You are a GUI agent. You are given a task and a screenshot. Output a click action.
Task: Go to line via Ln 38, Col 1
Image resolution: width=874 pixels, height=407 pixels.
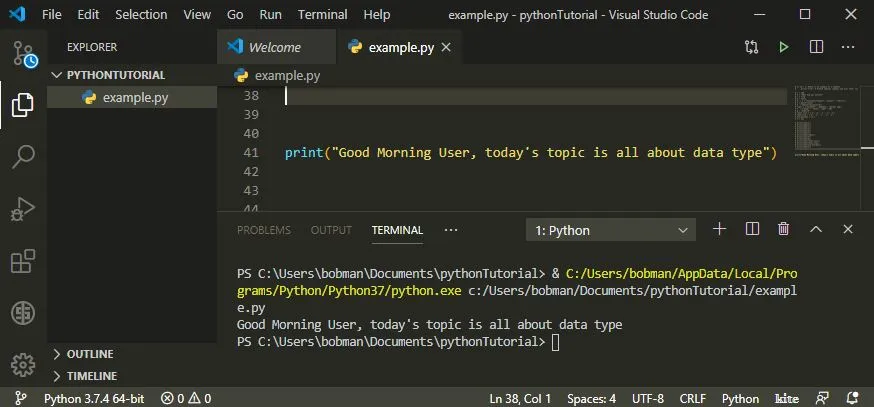(x=520, y=399)
